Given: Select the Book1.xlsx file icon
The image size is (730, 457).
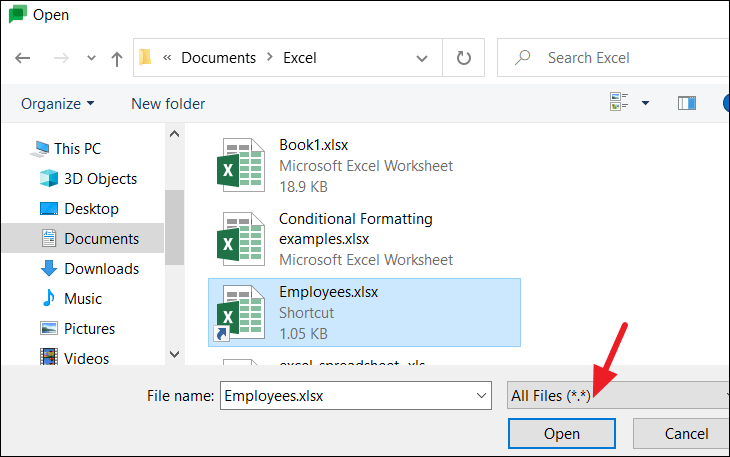Looking at the screenshot, I should pos(241,165).
